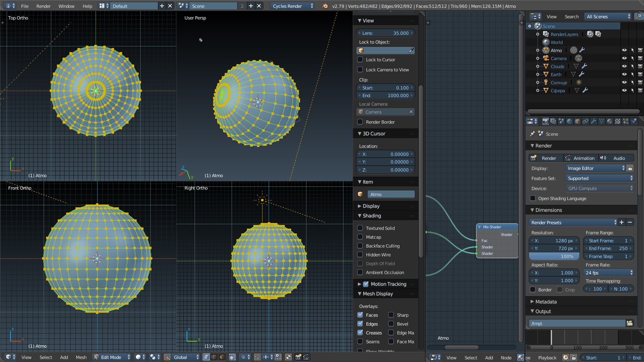Expand the Display panel
Image resolution: width=644 pixels, height=362 pixels.
click(371, 206)
